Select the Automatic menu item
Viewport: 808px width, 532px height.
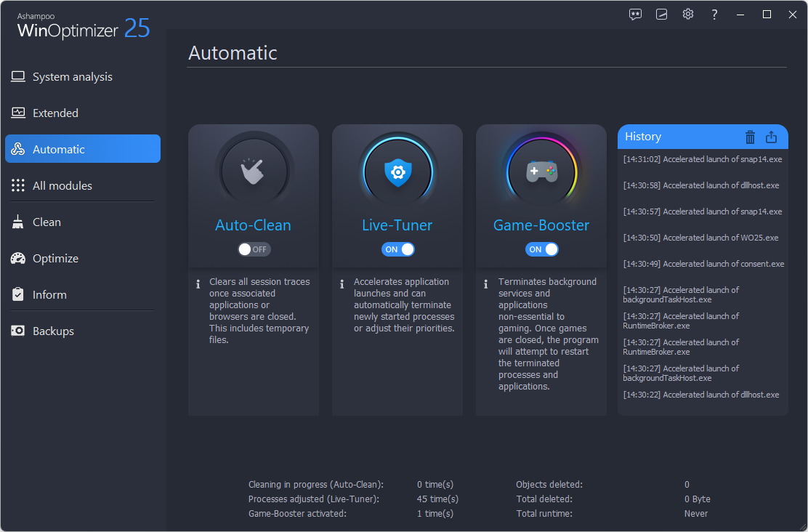pyautogui.click(x=83, y=149)
